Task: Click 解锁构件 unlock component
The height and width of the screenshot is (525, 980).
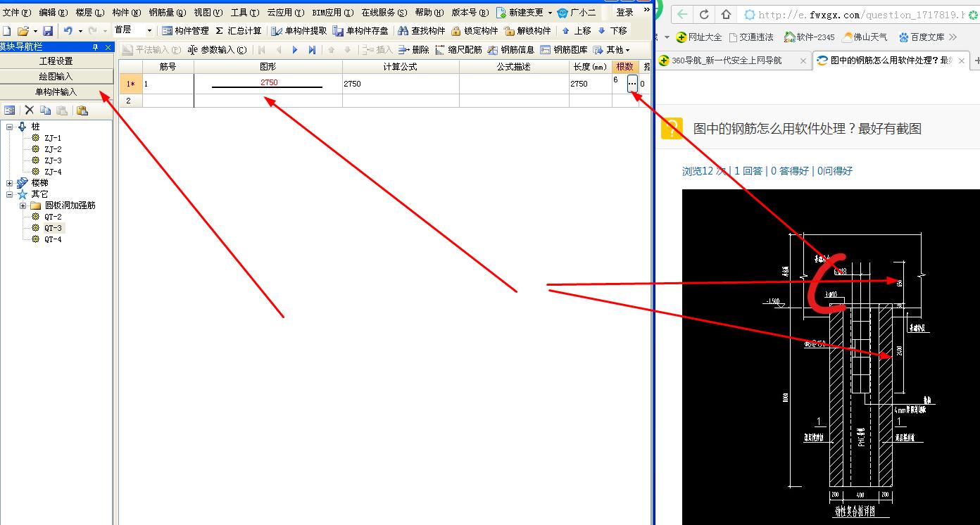Action: 527,31
